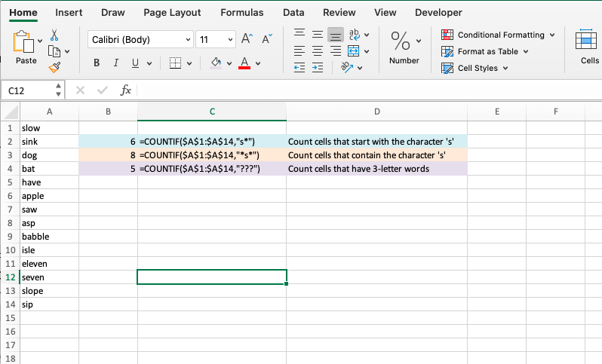The image size is (602, 364).
Task: Center text horizontally
Action: point(317,50)
